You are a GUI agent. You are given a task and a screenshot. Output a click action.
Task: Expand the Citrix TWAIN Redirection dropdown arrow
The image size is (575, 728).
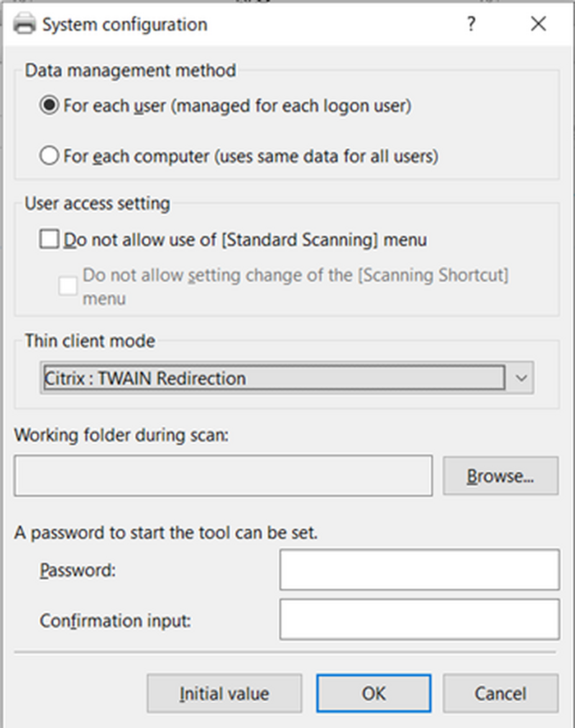(521, 378)
